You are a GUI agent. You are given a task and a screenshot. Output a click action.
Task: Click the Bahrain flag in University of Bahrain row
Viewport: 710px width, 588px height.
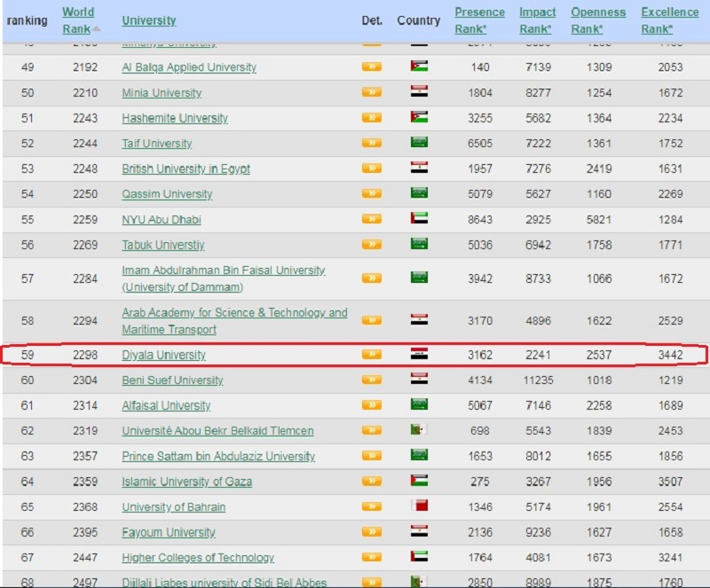[x=419, y=506]
